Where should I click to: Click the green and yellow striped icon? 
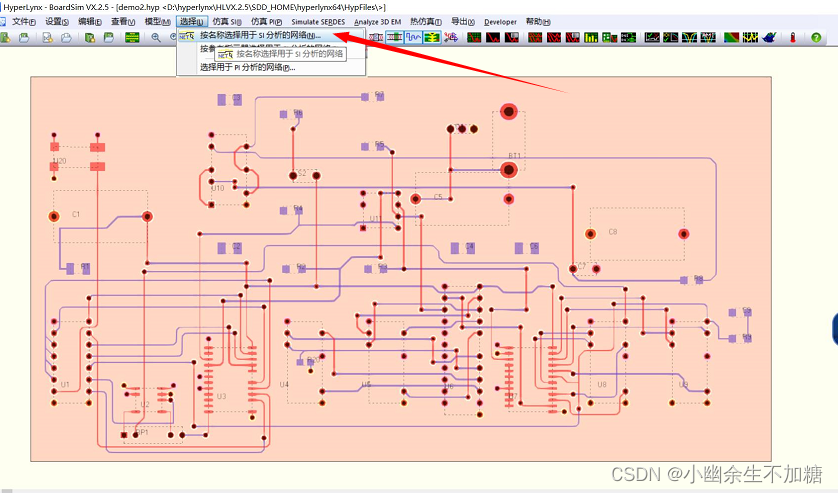(x=432, y=37)
